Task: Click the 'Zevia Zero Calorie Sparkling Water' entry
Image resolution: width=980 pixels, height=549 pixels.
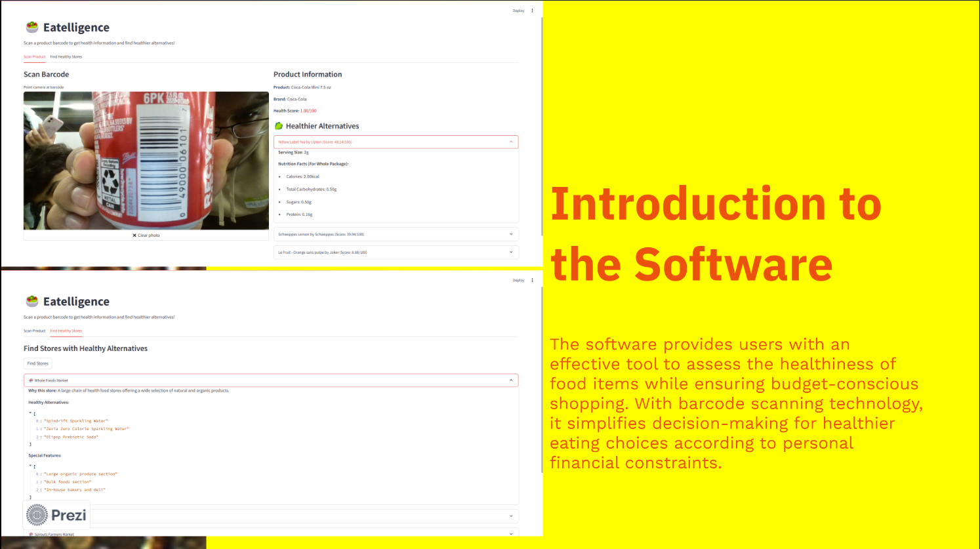Action: (x=86, y=429)
